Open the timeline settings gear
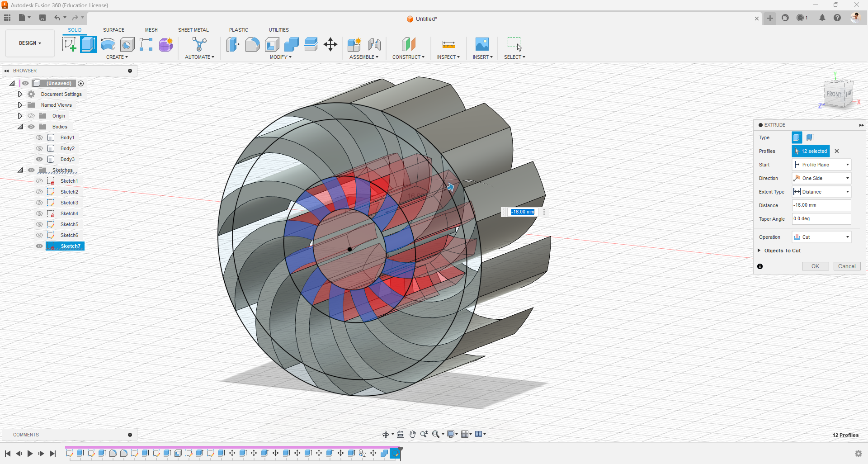868x464 pixels. (858, 454)
